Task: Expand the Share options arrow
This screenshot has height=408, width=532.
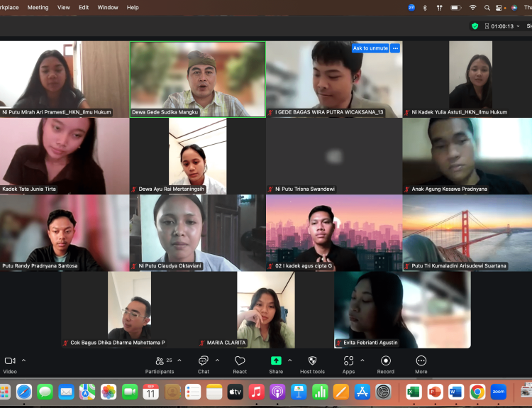Action: click(289, 360)
